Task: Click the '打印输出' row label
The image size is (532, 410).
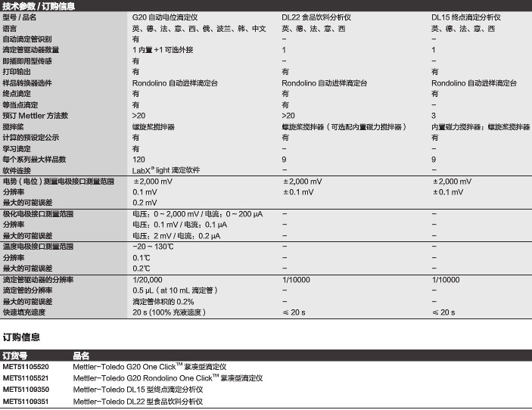Action: [17, 72]
